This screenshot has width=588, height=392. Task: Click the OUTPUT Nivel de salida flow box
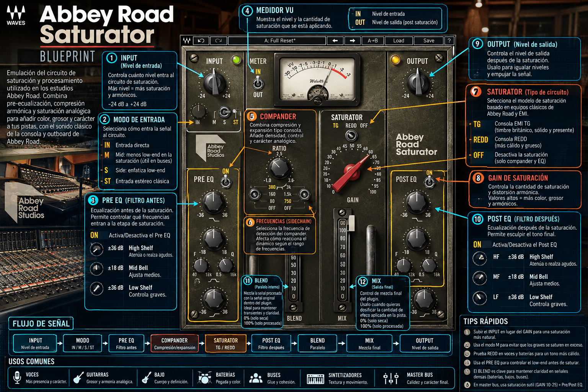pyautogui.click(x=425, y=343)
